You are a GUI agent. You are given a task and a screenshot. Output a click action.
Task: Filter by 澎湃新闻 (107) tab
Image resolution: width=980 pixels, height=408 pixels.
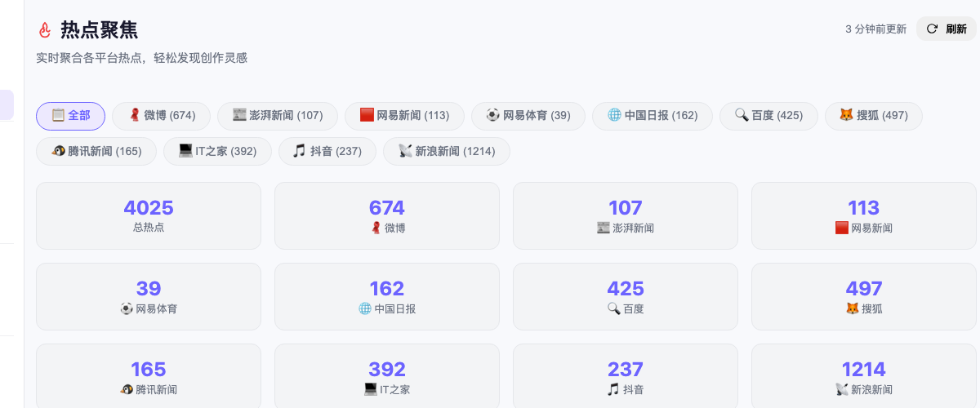pyautogui.click(x=277, y=116)
